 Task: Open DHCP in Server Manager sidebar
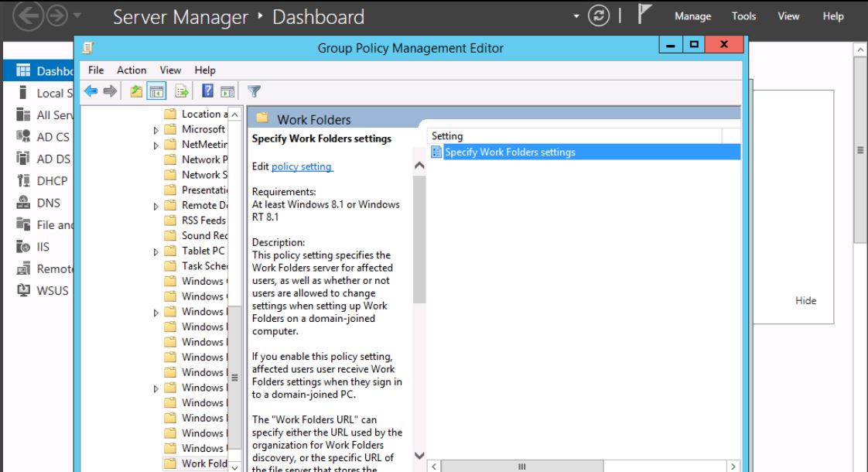click(52, 181)
